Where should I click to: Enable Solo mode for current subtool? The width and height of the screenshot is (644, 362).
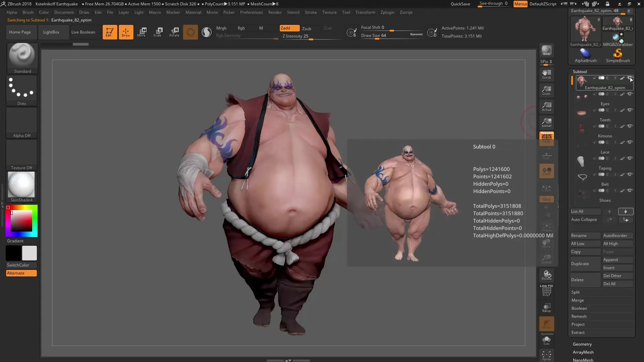[x=546, y=341]
